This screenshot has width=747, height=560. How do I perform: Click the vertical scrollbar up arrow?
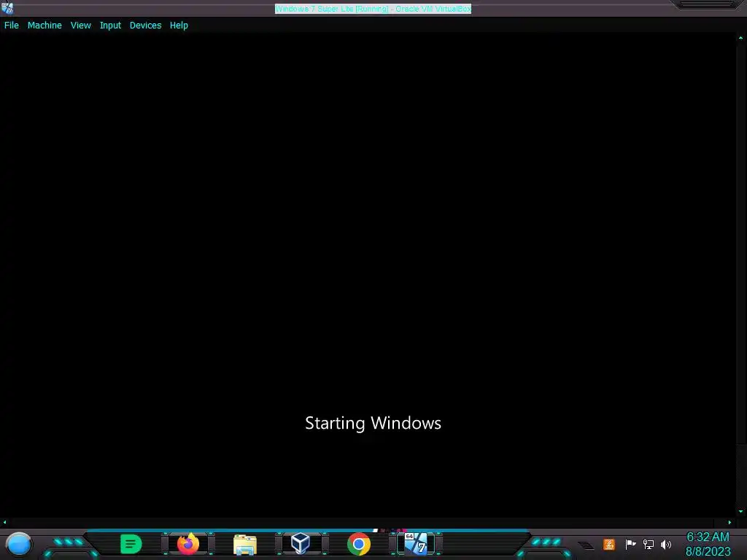click(741, 38)
